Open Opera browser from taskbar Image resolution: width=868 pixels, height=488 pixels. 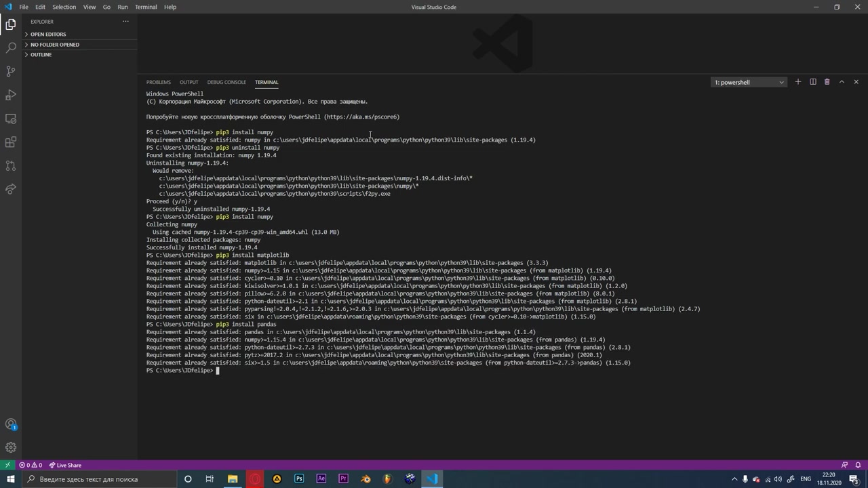[x=255, y=479]
